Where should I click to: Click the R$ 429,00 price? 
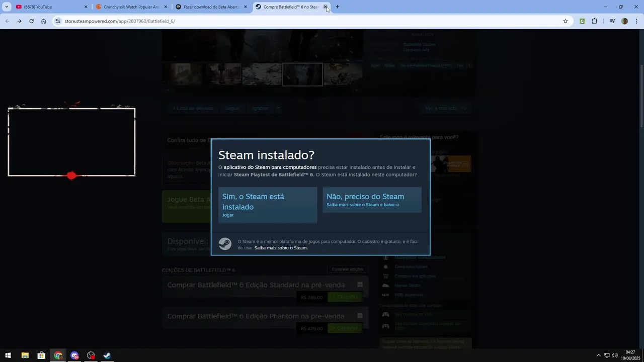click(311, 328)
